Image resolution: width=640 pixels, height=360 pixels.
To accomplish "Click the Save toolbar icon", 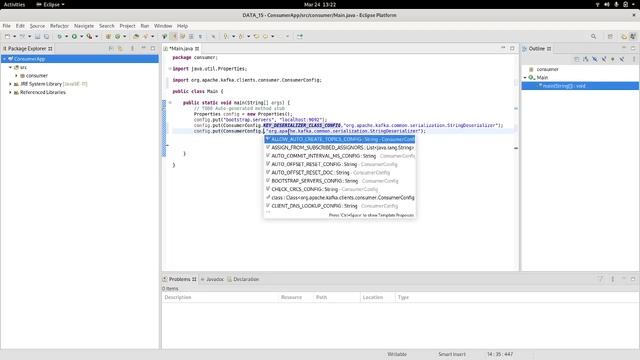I will [x=37, y=36].
